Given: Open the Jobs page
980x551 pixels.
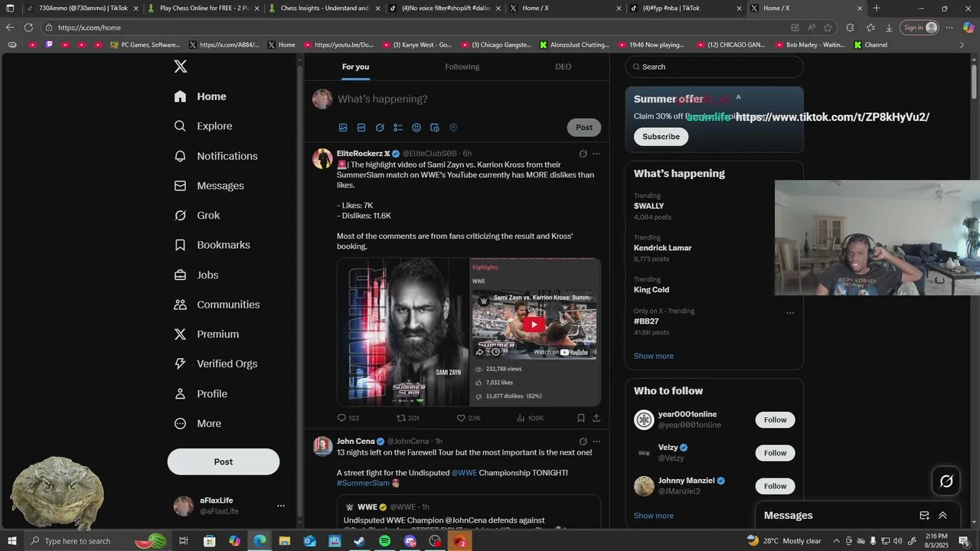Looking at the screenshot, I should tap(196, 275).
